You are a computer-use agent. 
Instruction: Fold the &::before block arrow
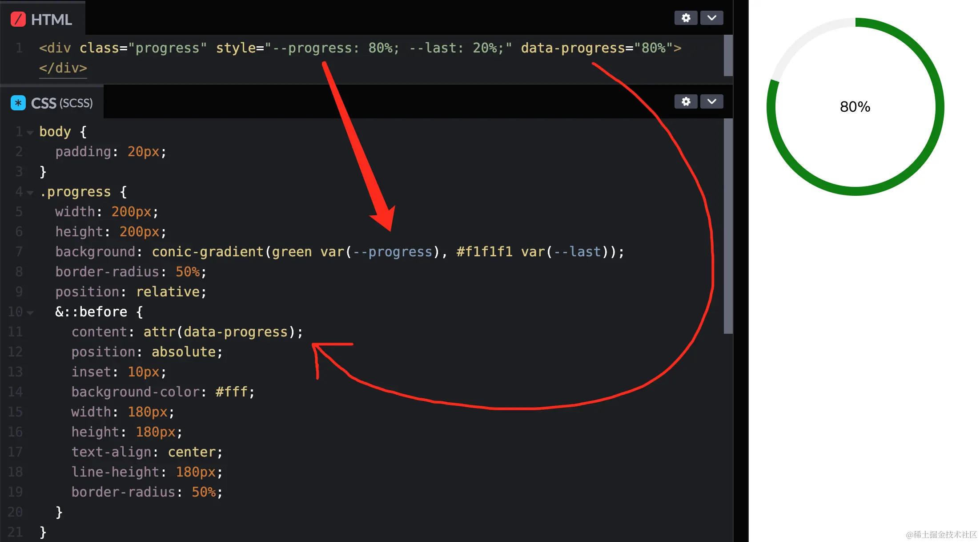[x=30, y=313]
